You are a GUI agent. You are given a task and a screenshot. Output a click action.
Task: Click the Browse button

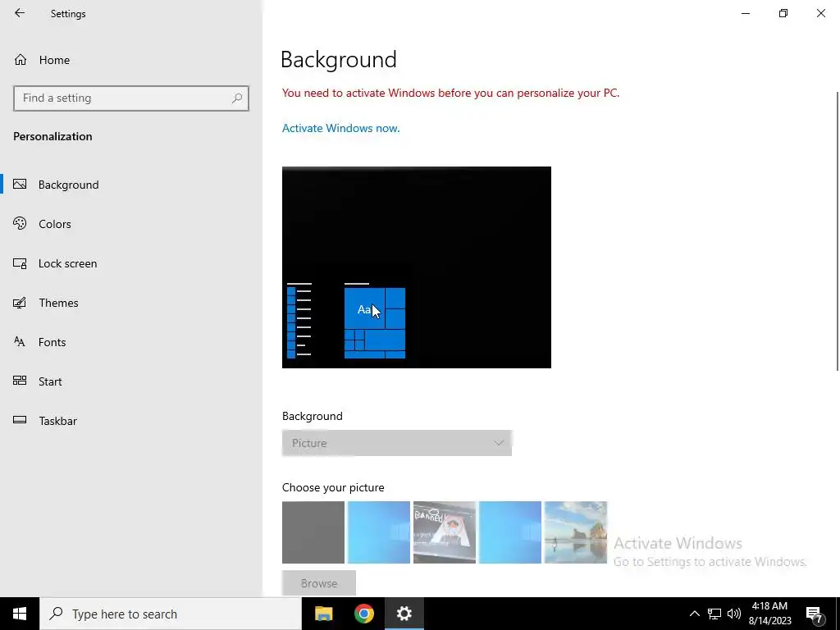(x=319, y=583)
